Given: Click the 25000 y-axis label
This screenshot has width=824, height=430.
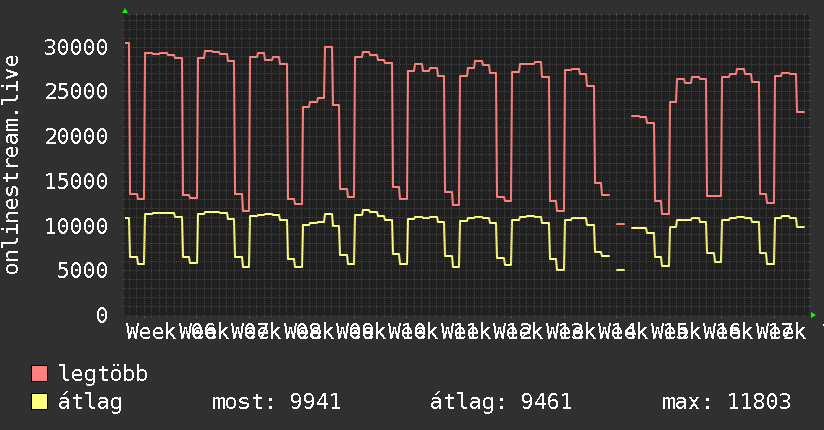Looking at the screenshot, I should pyautogui.click(x=76, y=92).
